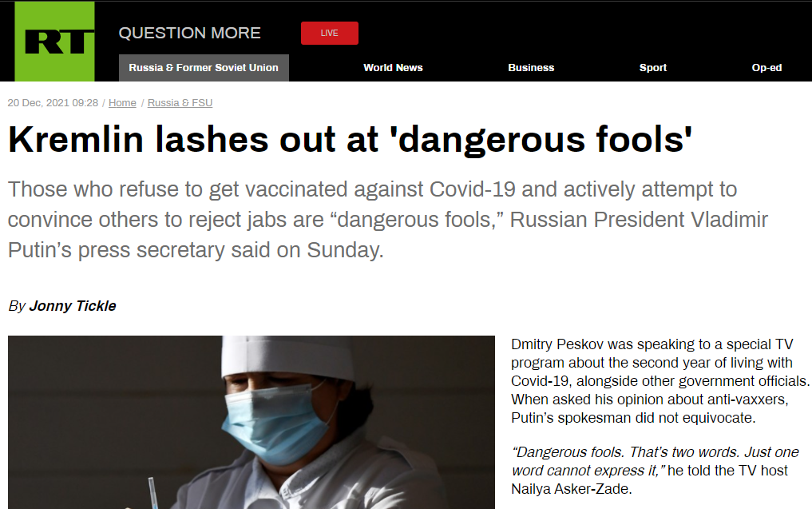Click the italic 'Dangerous fools' quote

[x=655, y=461]
